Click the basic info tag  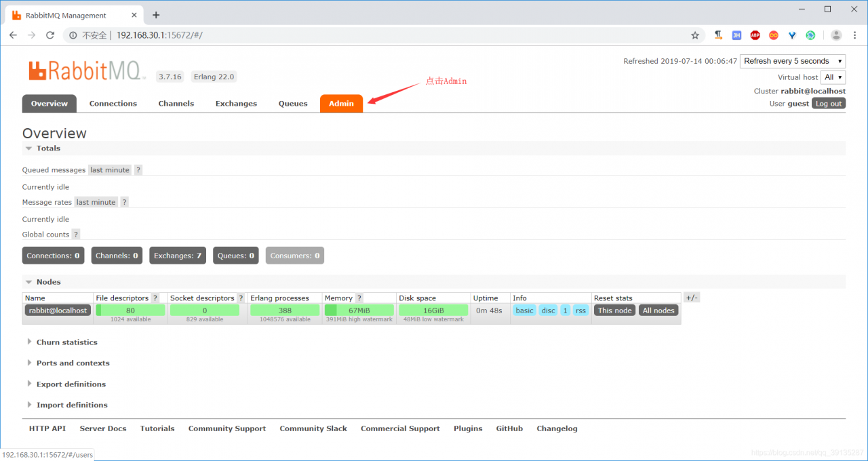click(524, 310)
